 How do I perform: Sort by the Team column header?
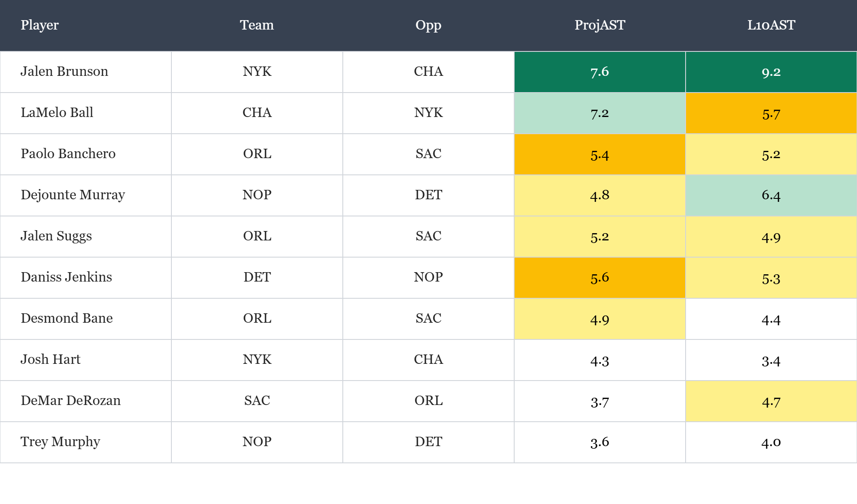[x=257, y=25]
